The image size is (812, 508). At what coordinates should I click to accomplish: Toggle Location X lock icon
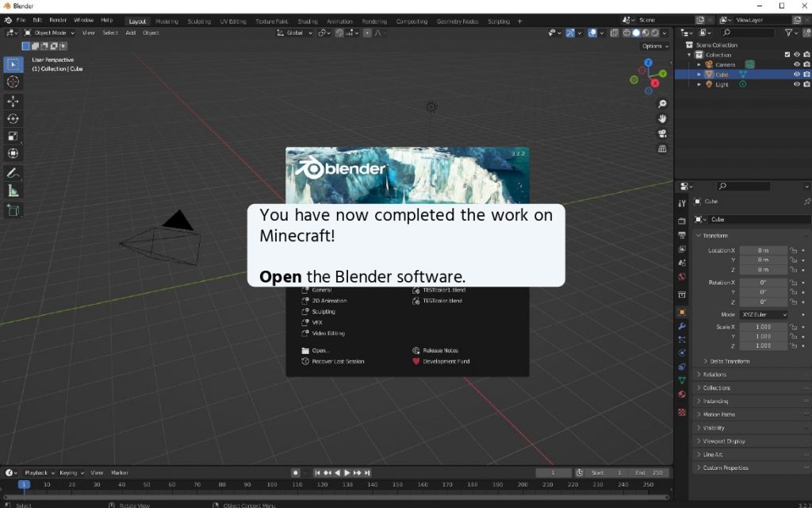click(793, 250)
